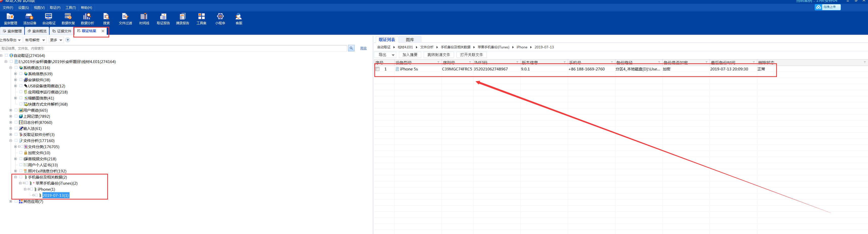Screen dimensions: 868x234
Task: Tick checkbox next to 自动取证(274164) root
Action: pos(6,56)
